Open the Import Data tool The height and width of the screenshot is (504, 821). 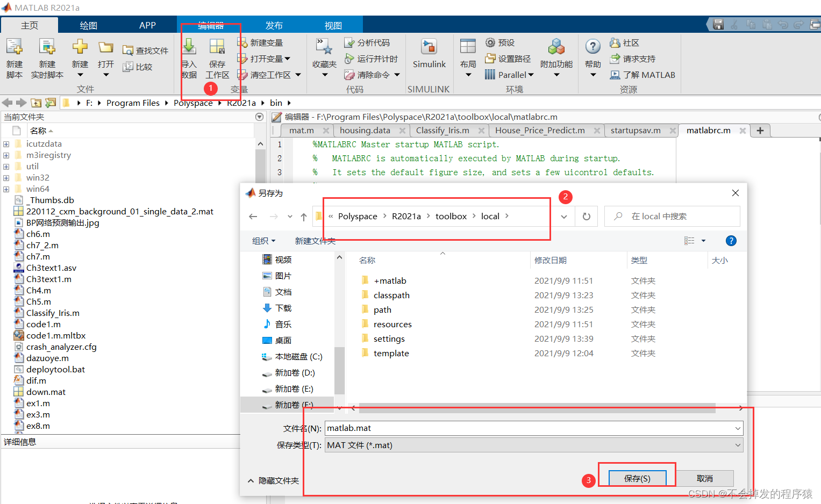point(189,58)
